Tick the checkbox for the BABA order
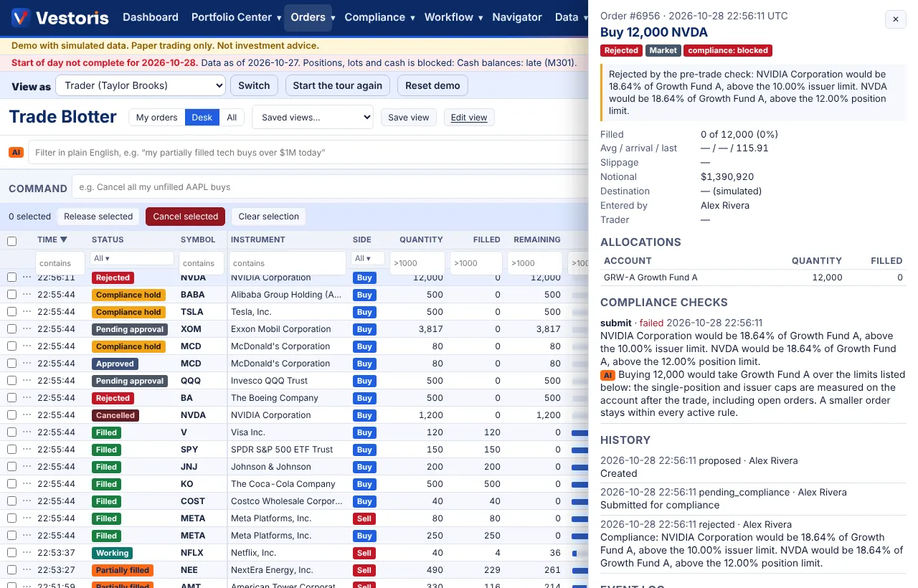The width and height of the screenshot is (918, 588). click(x=11, y=295)
